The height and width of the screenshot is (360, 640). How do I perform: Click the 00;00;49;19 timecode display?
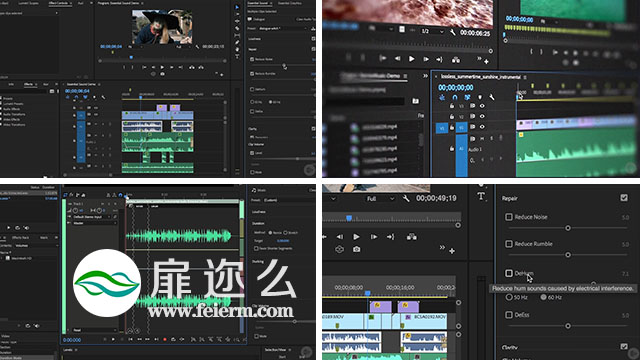coord(436,198)
